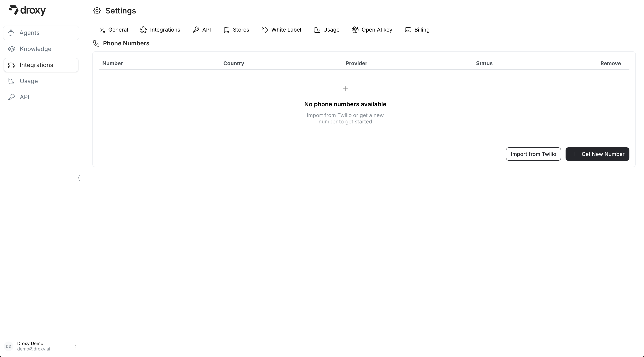Expand the Droxy Demo account chevron
The width and height of the screenshot is (644, 357).
coord(75,346)
